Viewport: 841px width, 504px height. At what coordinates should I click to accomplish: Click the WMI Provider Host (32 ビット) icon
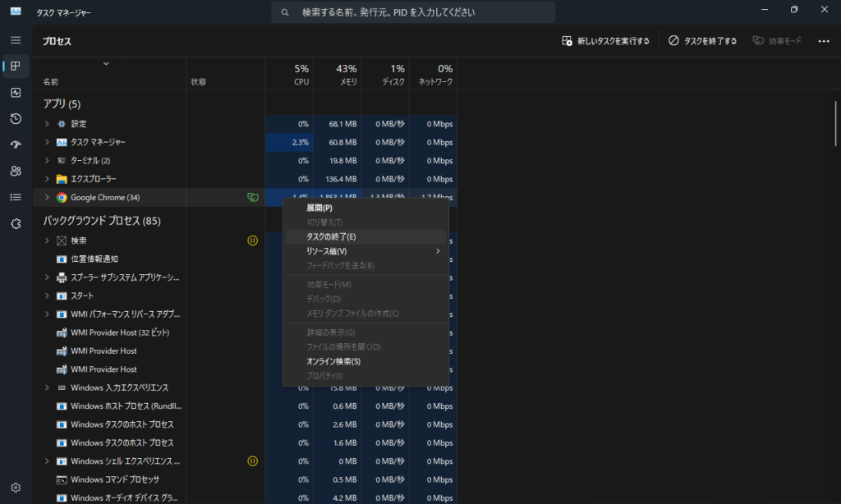tap(62, 332)
